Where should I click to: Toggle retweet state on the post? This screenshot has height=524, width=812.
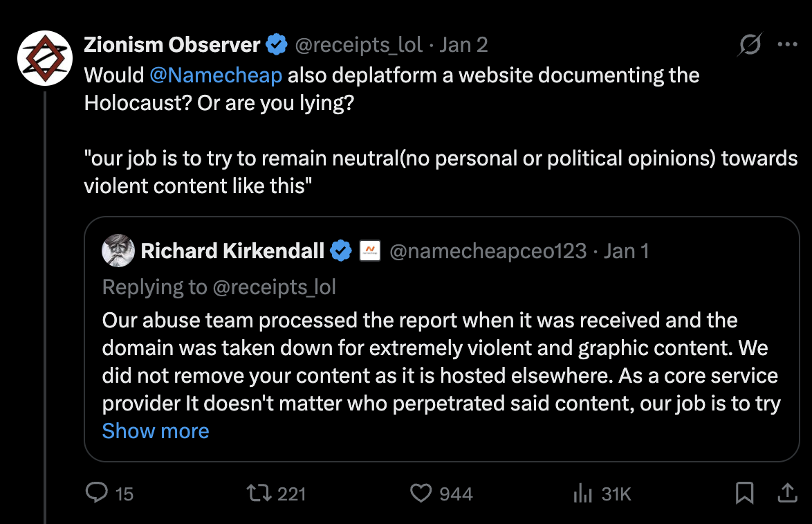click(x=259, y=494)
